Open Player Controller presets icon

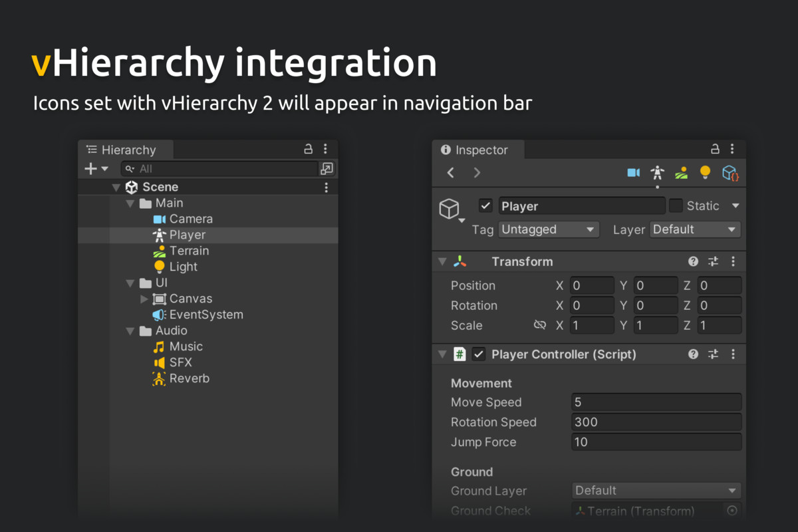[x=713, y=354]
